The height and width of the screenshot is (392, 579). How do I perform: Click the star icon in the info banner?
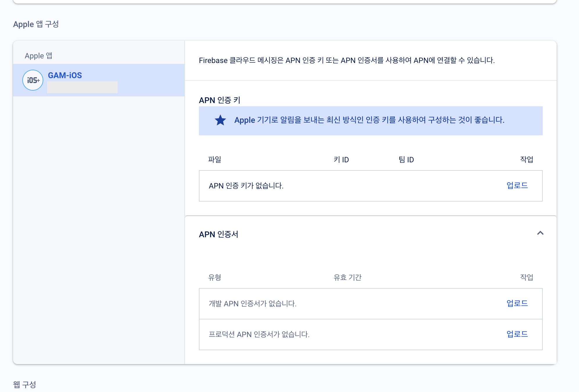[x=220, y=120]
